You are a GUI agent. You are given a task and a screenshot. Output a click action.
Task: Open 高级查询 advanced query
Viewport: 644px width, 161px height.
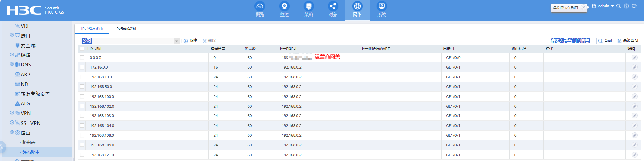[x=627, y=41]
